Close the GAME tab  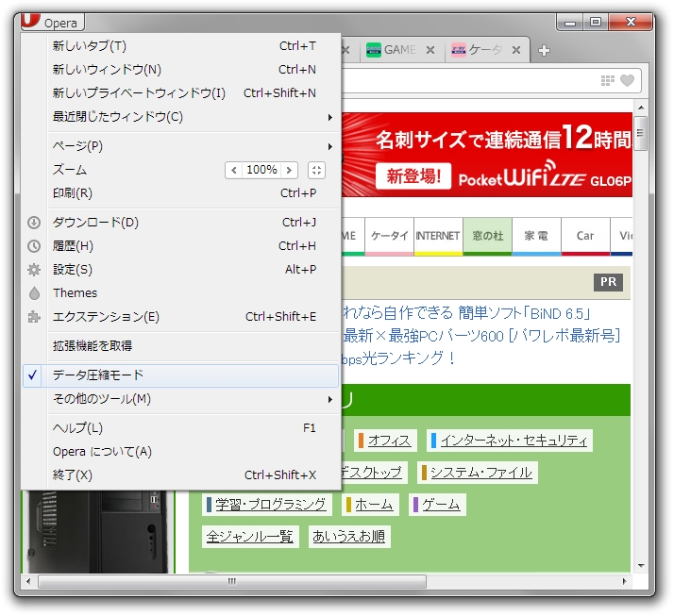[430, 50]
